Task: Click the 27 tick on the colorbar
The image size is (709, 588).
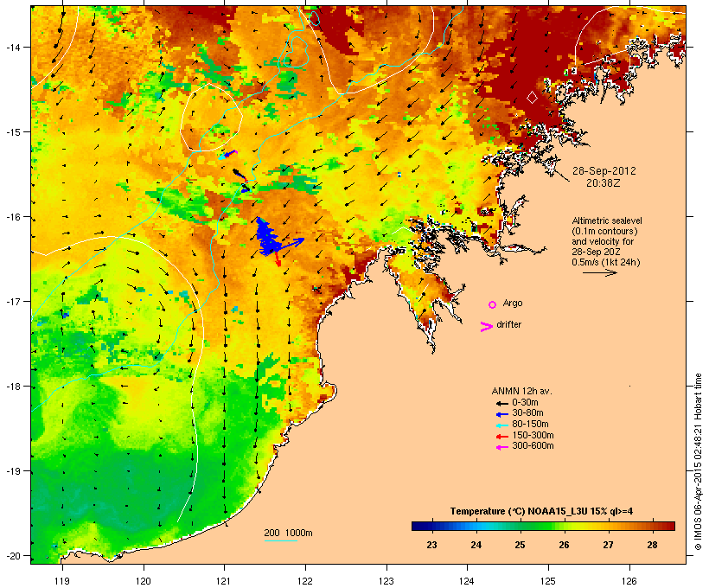Action: (608, 545)
